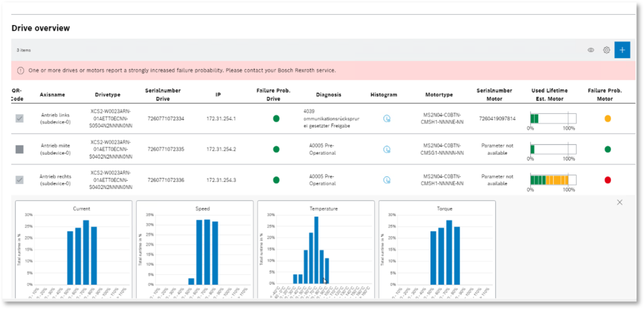Close the histogram panel
The width and height of the screenshot is (644, 309).
[x=620, y=202]
